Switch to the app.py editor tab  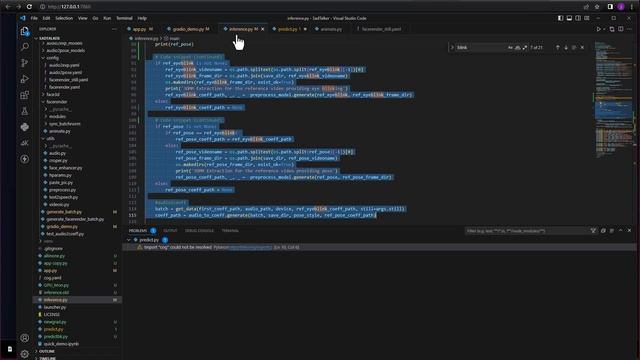click(140, 29)
